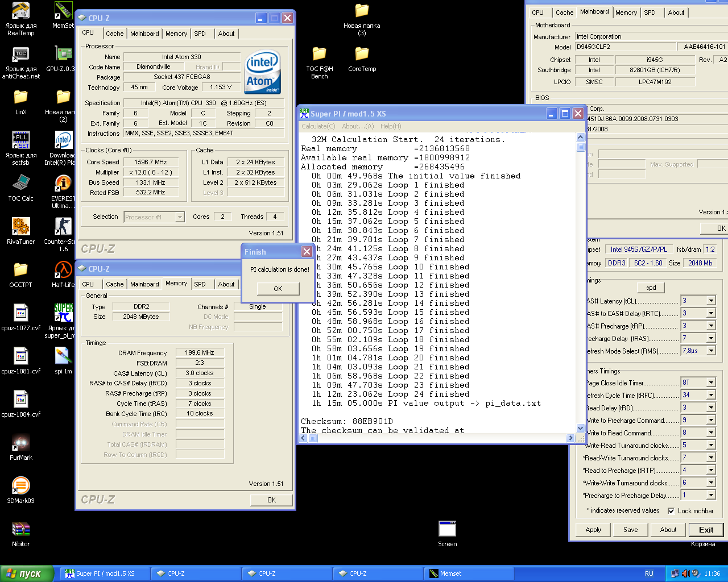
Task: Click the Exit button in MemSet
Action: [x=706, y=530]
